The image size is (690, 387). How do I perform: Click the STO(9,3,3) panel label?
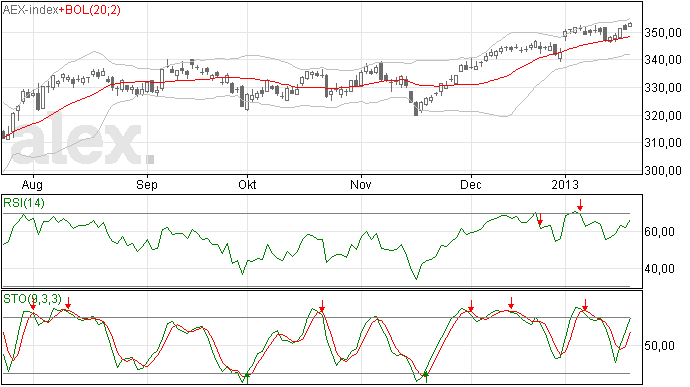(x=33, y=299)
